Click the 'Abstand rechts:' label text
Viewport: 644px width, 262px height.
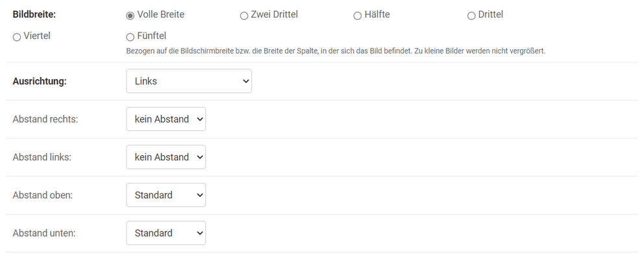[x=45, y=119]
